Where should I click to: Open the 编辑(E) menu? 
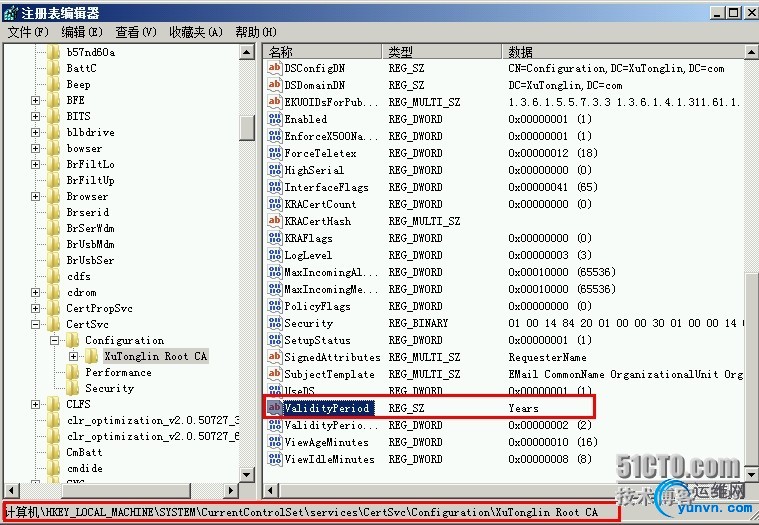82,32
